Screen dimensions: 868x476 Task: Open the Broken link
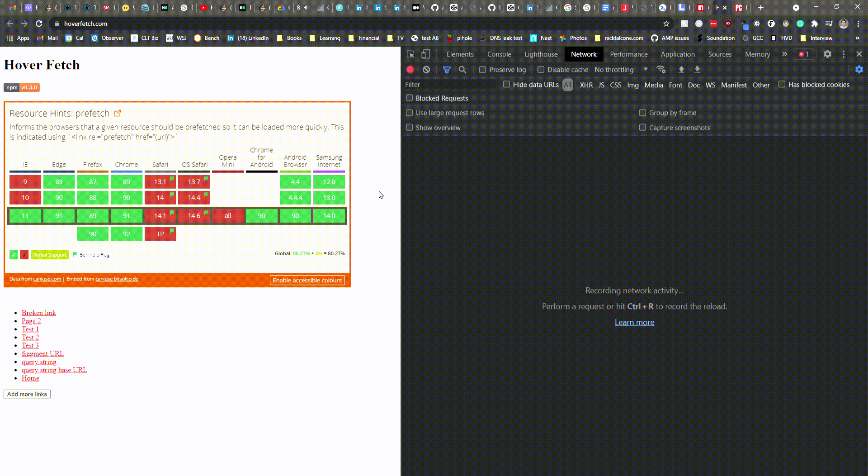click(x=39, y=313)
